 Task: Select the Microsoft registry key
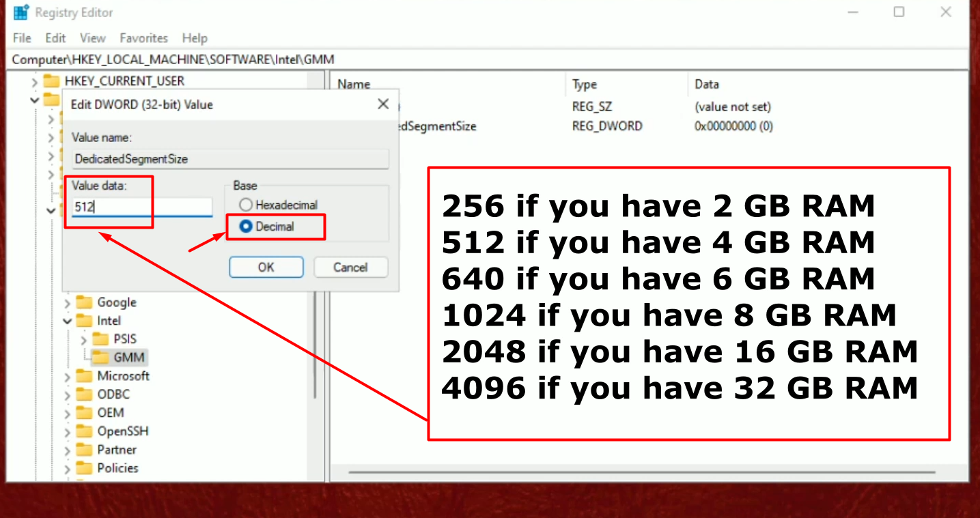(x=123, y=376)
